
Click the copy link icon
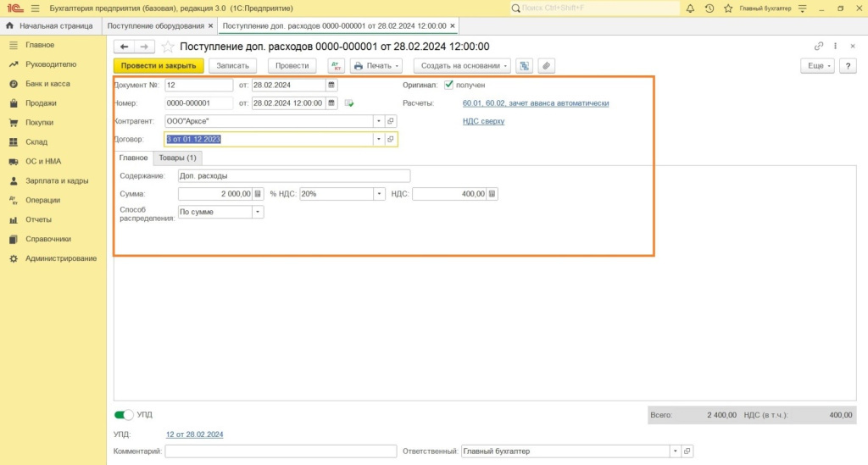pyautogui.click(x=819, y=47)
